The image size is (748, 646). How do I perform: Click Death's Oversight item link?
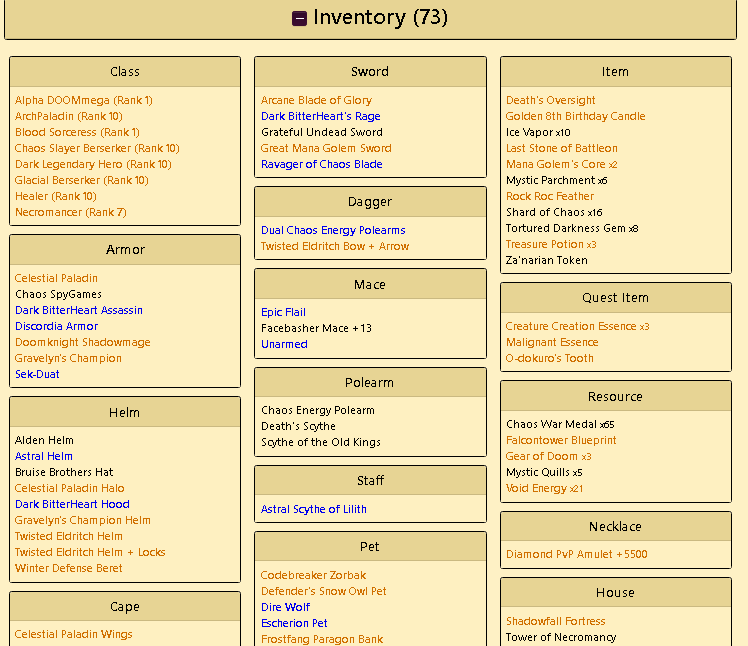click(x=550, y=100)
